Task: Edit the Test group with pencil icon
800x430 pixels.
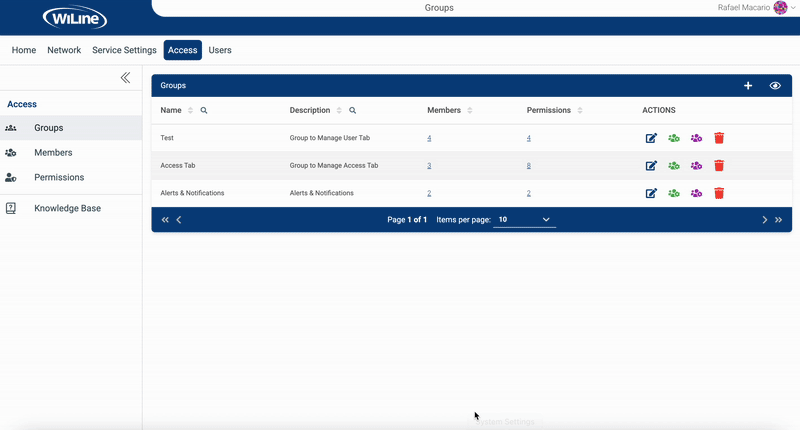Action: tap(651, 138)
